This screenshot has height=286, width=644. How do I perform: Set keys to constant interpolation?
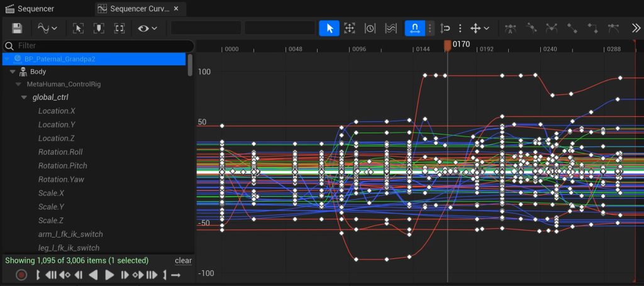tap(592, 28)
